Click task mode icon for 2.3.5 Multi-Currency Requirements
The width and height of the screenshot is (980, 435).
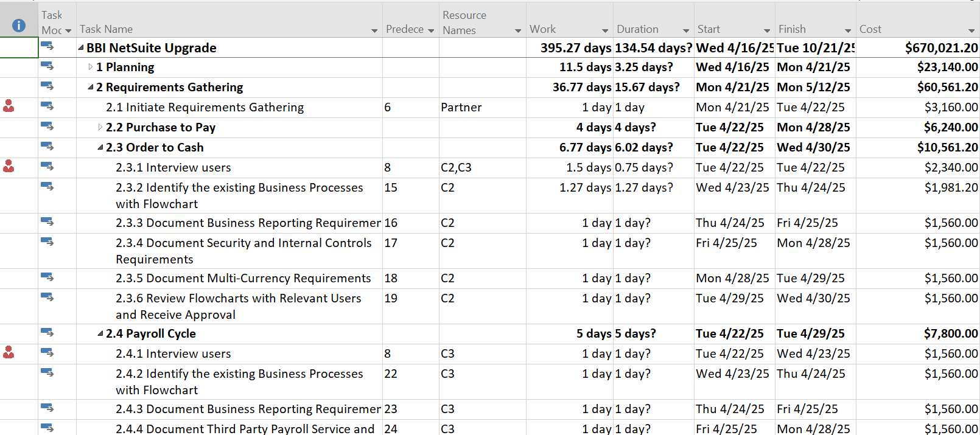point(47,277)
